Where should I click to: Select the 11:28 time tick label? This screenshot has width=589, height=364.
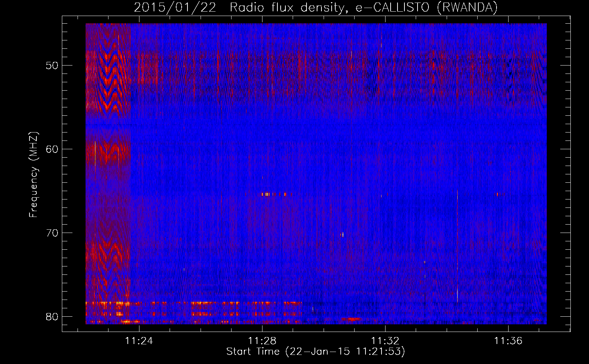coord(262,341)
